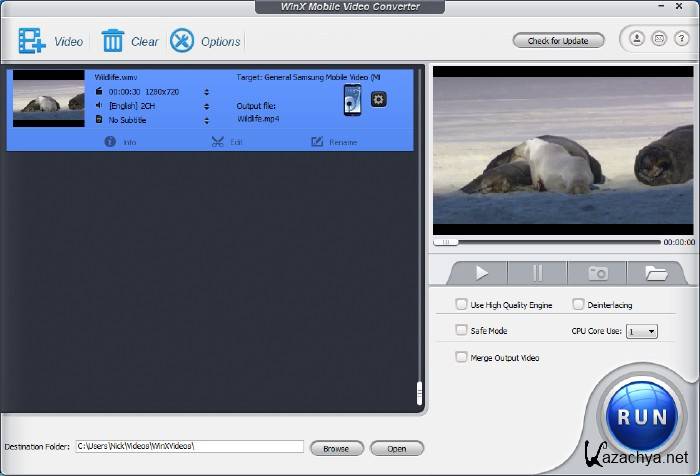Select Edit under the Wildlife video

pyautogui.click(x=227, y=142)
